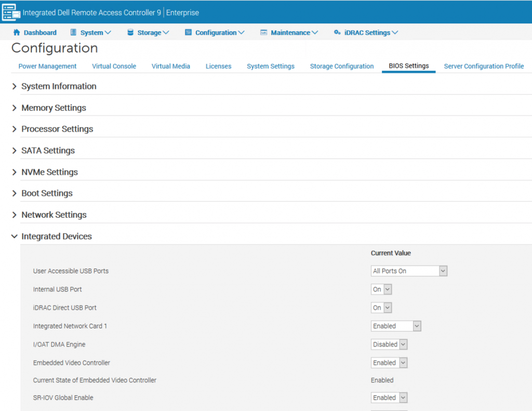Open the Configuration dropdown menu
This screenshot has height=411, width=532.
coord(215,33)
